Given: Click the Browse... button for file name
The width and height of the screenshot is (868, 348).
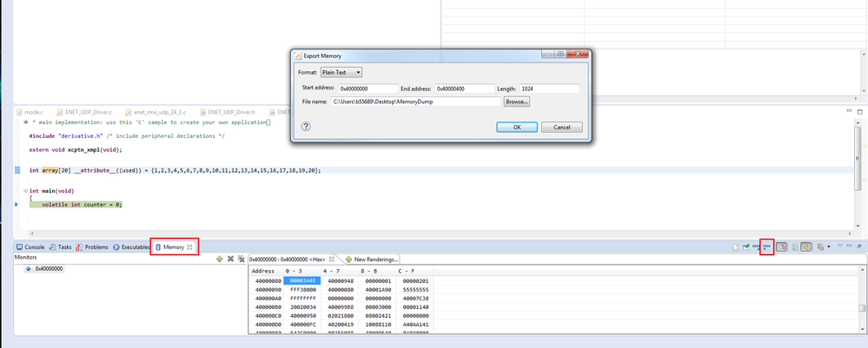Looking at the screenshot, I should pyautogui.click(x=517, y=102).
